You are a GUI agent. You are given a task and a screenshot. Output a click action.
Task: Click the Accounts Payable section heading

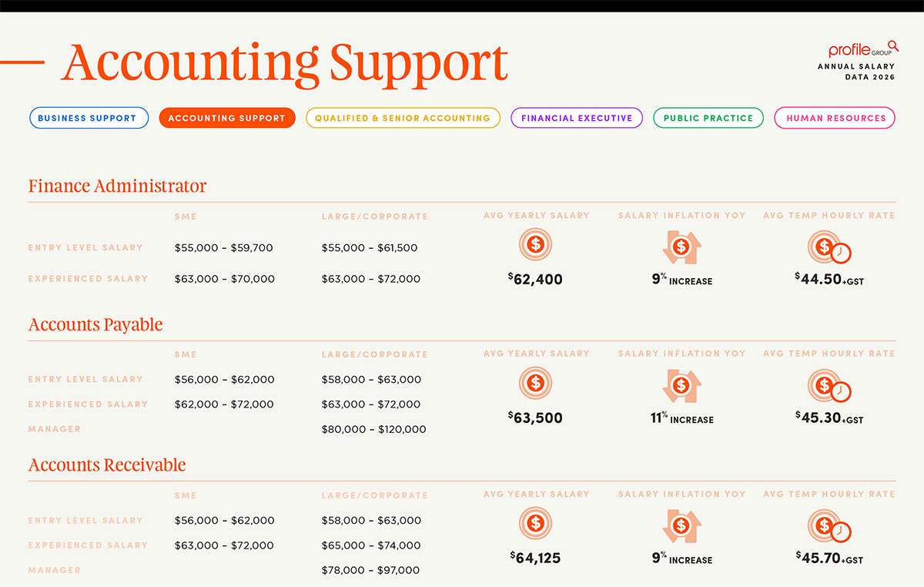pos(95,324)
